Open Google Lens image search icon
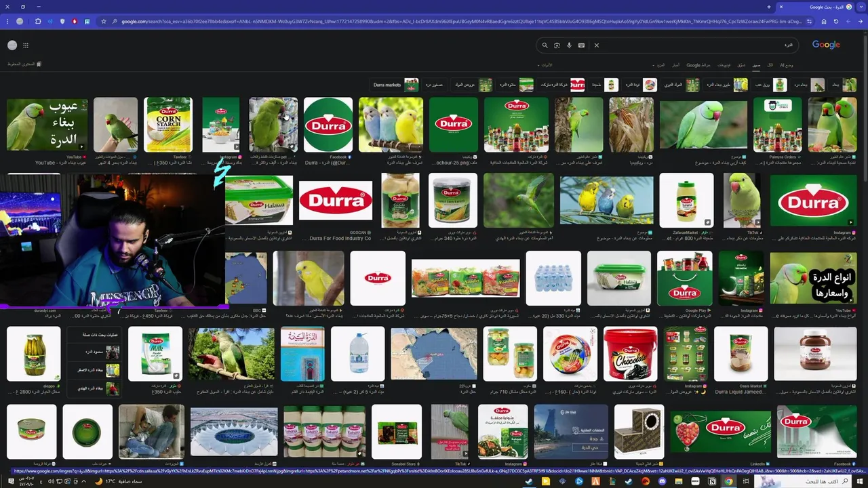868x488 pixels. coord(557,45)
